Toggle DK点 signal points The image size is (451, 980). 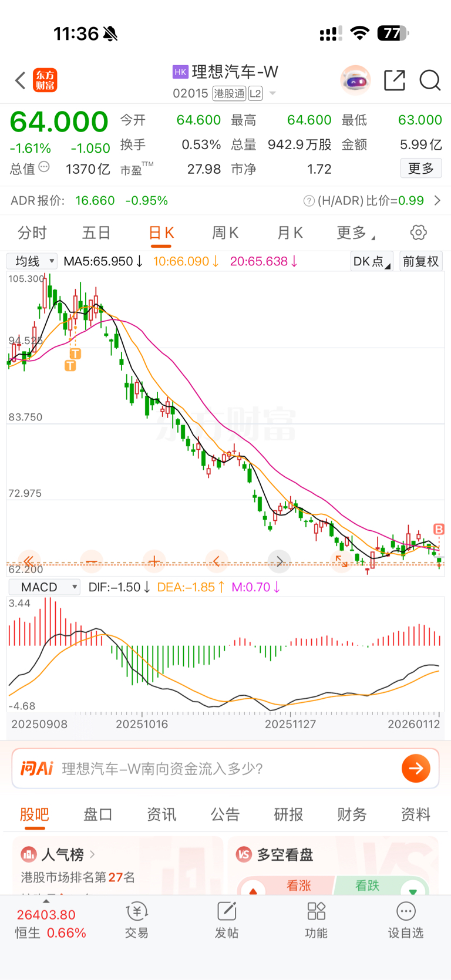[372, 261]
